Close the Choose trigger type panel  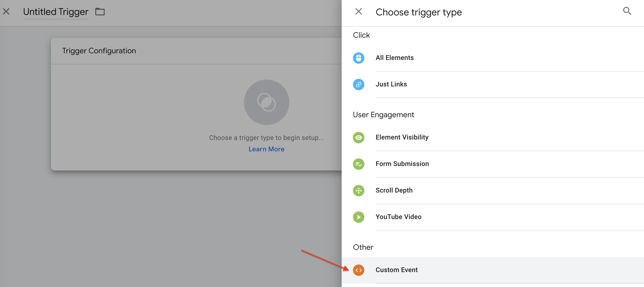[358, 11]
